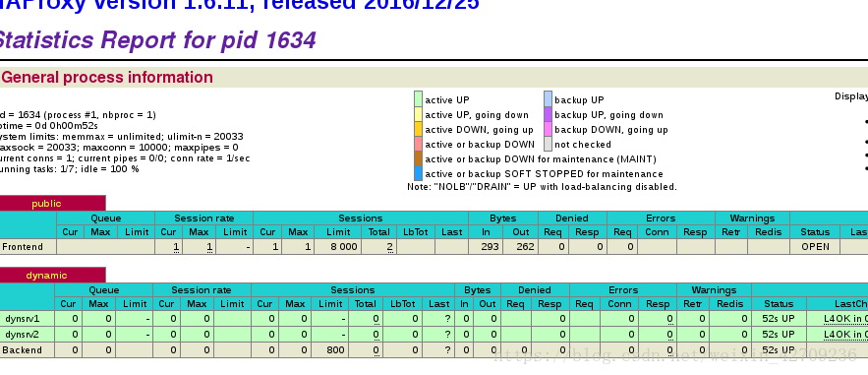
Task: Click Backend status 52s UP
Action: 779,350
